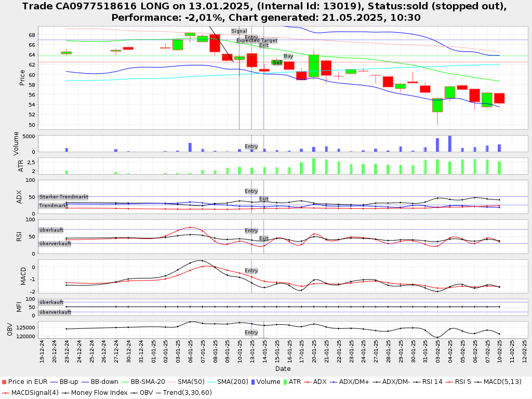Click the überkauft label in RSI panel
The image size is (532, 399).
[x=51, y=230]
